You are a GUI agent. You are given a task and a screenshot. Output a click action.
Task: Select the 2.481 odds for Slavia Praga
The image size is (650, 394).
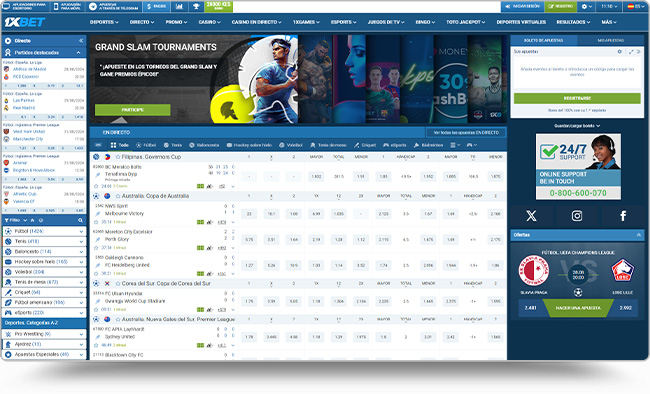531,308
